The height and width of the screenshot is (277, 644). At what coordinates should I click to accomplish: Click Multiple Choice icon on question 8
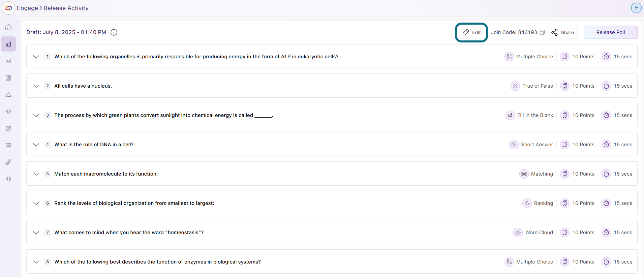pos(509,262)
